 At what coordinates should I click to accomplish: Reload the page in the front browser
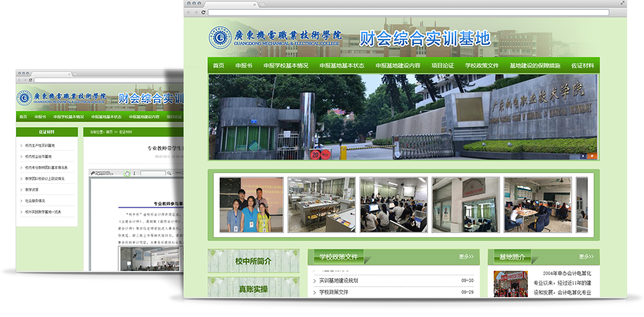[x=203, y=12]
